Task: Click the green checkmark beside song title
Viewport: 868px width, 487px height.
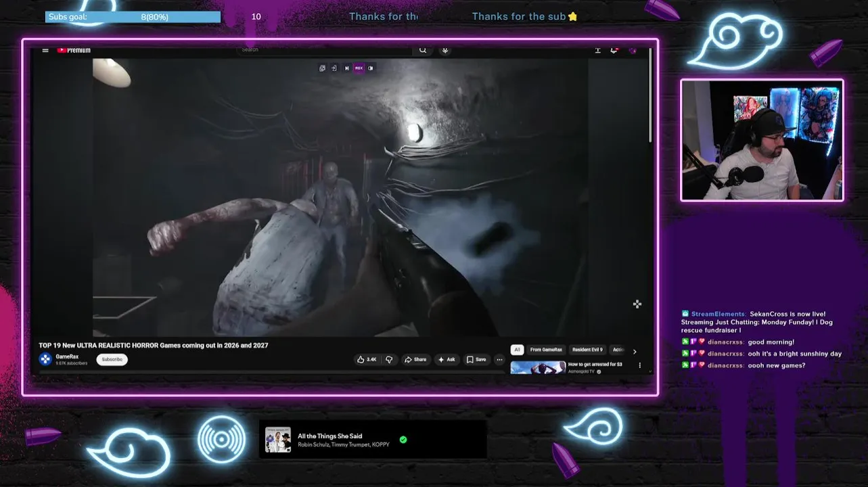Action: pyautogui.click(x=403, y=440)
